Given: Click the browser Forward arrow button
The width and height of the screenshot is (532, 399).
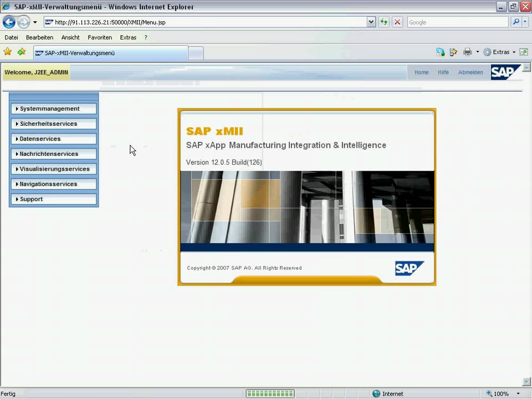Looking at the screenshot, I should tap(23, 22).
